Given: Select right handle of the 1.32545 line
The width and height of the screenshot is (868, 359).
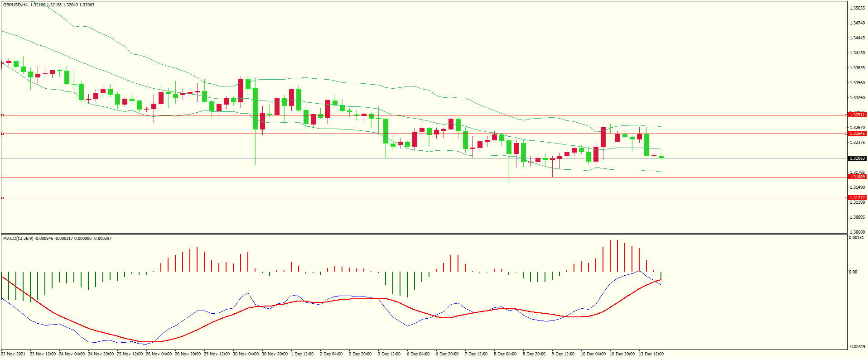Looking at the screenshot, I should point(846,134).
